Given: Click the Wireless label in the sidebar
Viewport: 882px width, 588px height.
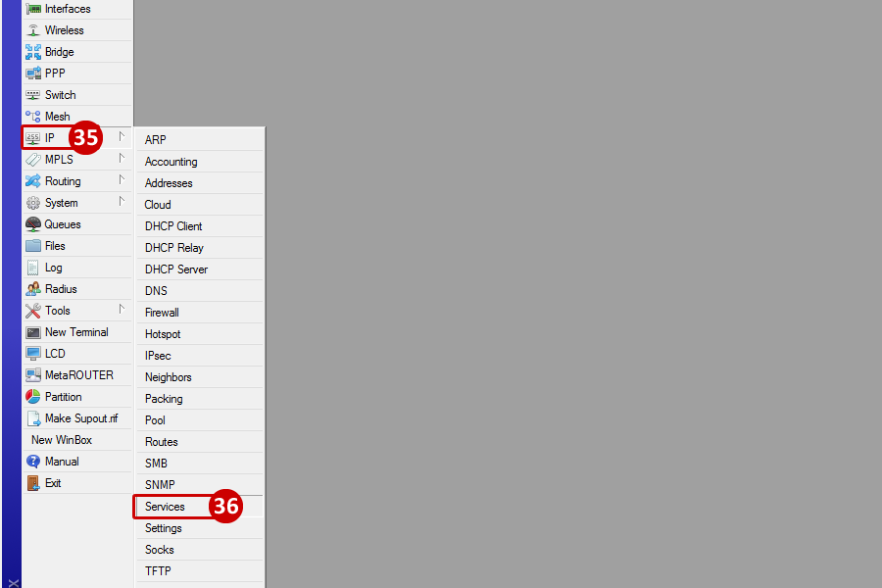Looking at the screenshot, I should [64, 30].
